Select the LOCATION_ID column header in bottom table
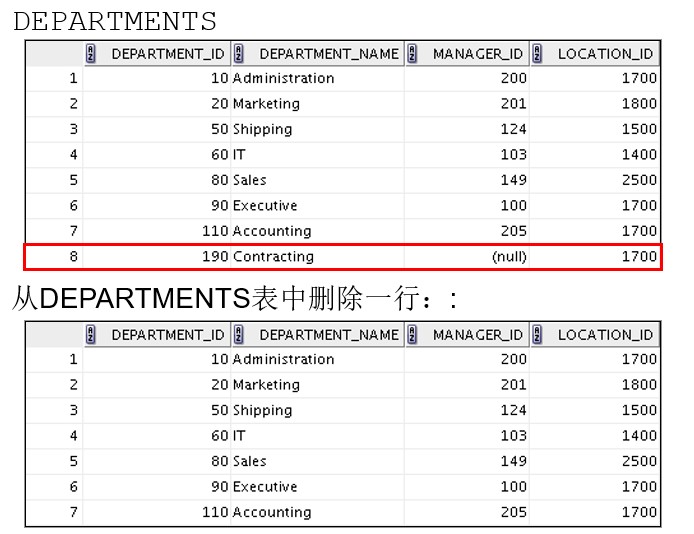The width and height of the screenshot is (694, 534). (595, 334)
